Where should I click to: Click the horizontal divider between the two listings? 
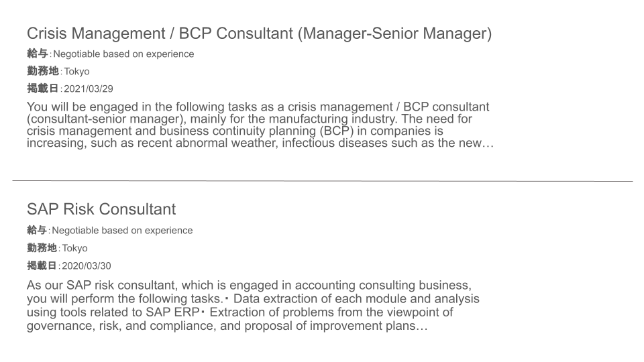[x=323, y=180]
